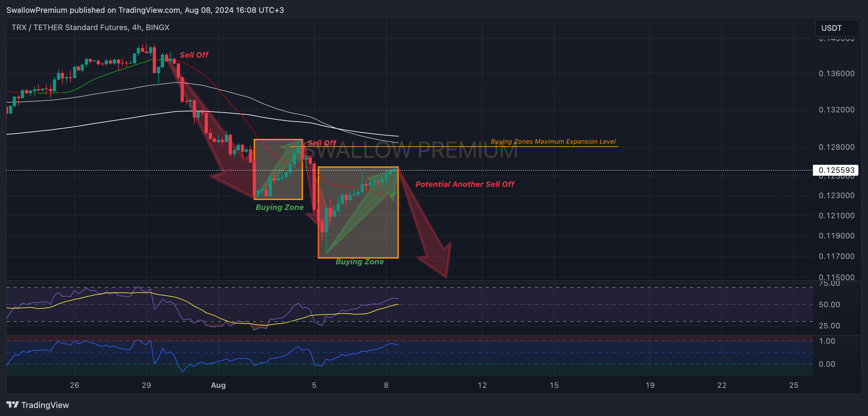Click the 'Sell Off' label near the chart top
The image size is (868, 416).
(x=194, y=55)
